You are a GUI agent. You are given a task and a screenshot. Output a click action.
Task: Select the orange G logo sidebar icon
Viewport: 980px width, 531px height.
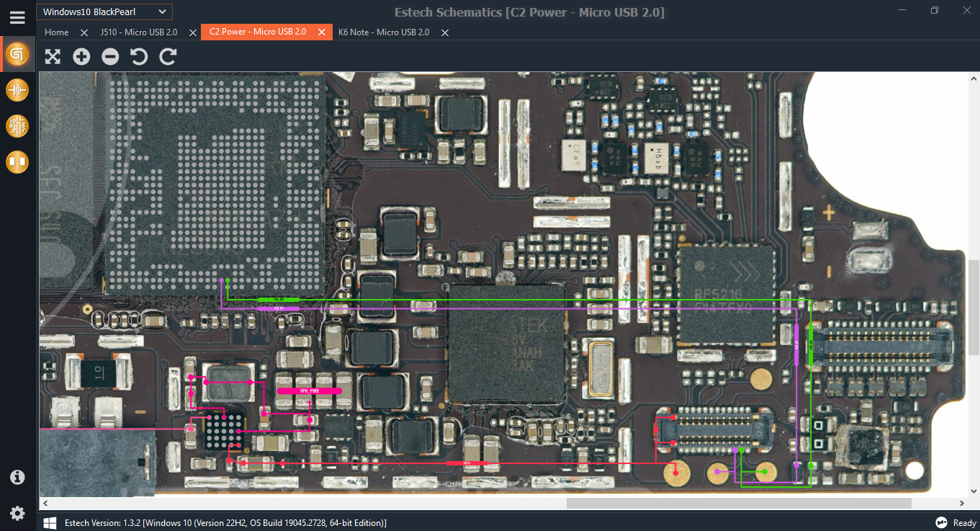(x=17, y=54)
